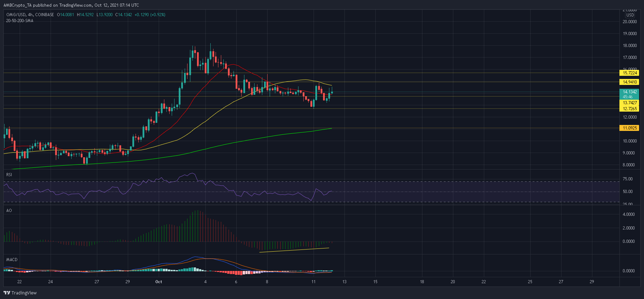Viewport: 644px width, 299px height.
Task: Click the +0.1290 (+0.92%) change value
Action: (x=150, y=15)
